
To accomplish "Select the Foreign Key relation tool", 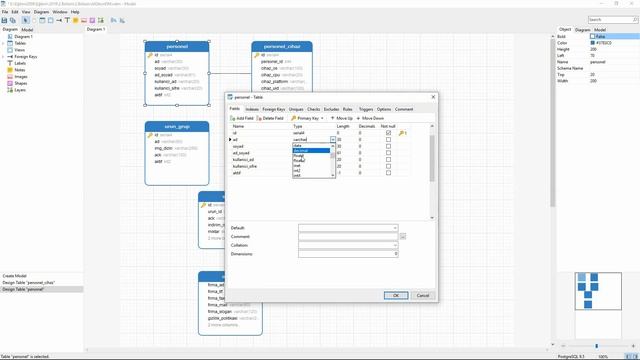I will tap(59, 20).
